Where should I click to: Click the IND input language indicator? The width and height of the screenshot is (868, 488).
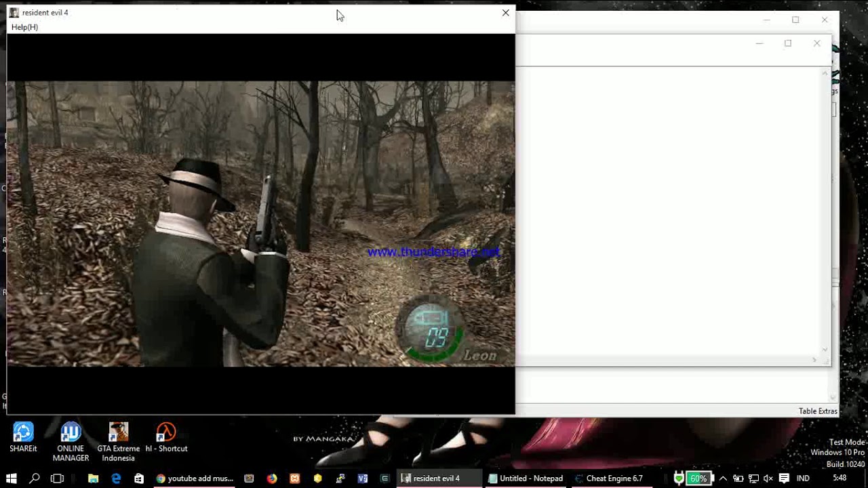coord(803,479)
